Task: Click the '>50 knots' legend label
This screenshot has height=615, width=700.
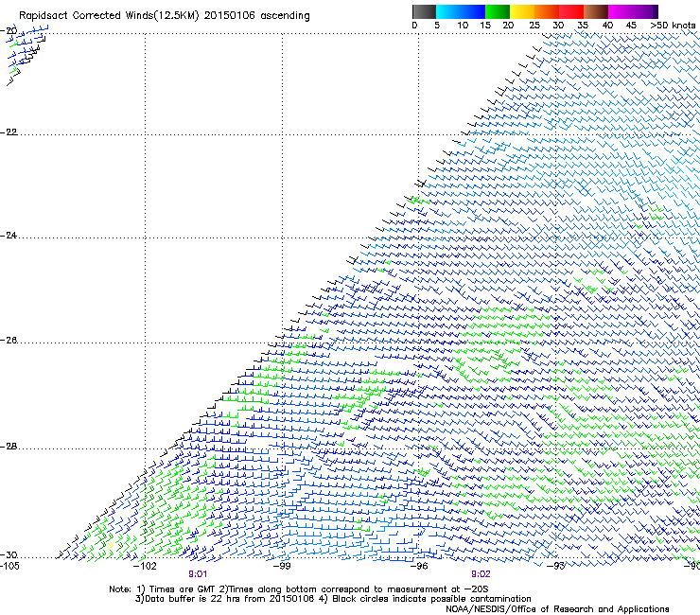Action: [673, 26]
